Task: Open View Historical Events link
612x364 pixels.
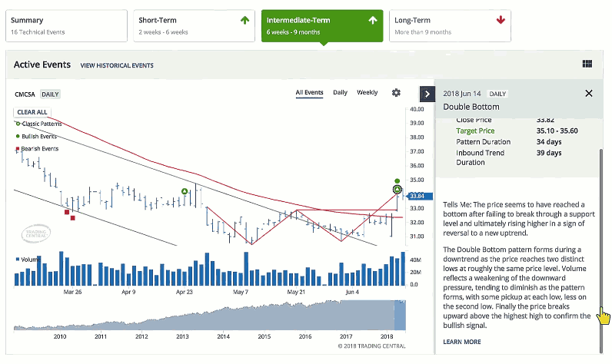Action: pos(117,66)
